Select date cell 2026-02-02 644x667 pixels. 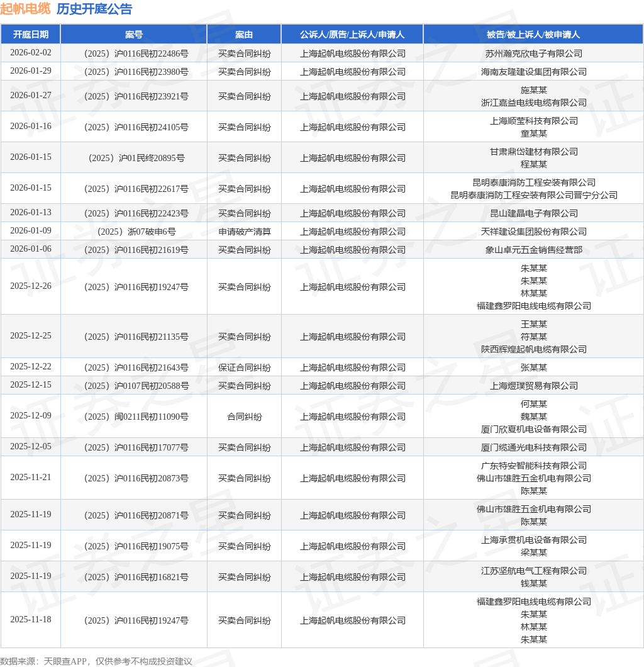point(31,53)
